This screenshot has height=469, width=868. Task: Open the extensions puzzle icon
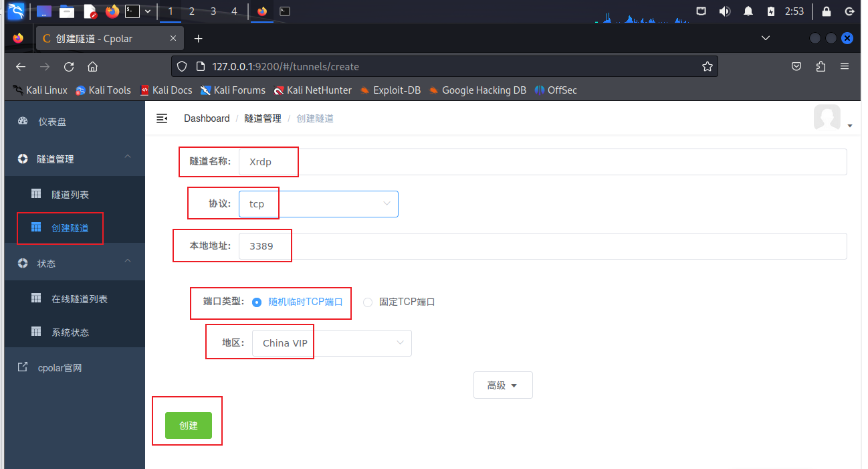click(x=821, y=66)
